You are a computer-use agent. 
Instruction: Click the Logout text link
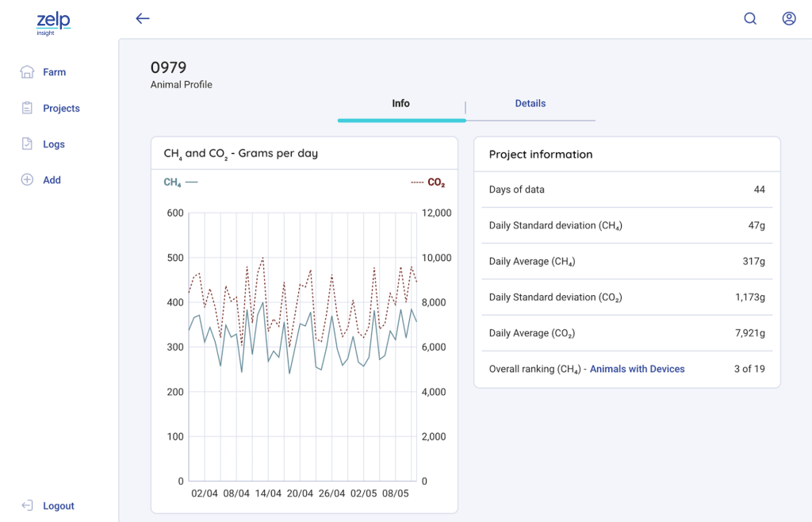point(59,506)
